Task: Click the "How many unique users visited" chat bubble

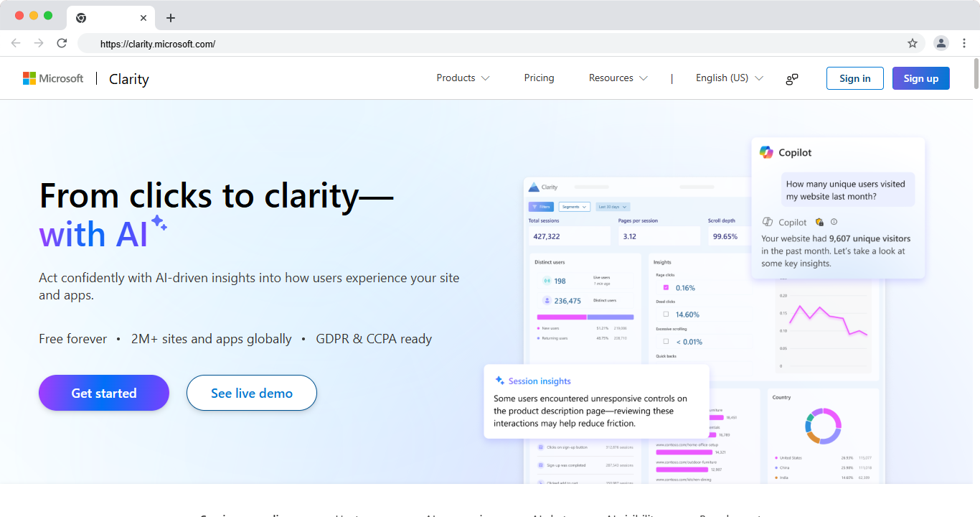Action: pos(848,190)
